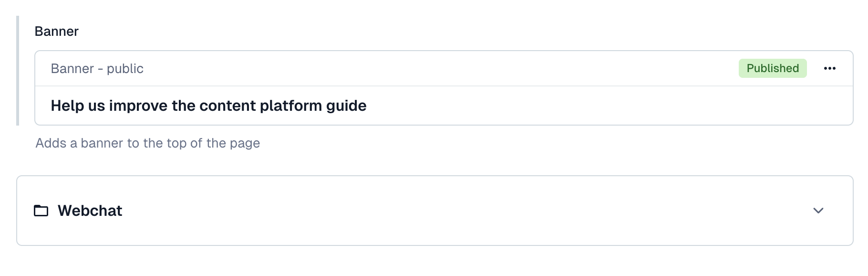Click the Webchat section heading

tap(90, 211)
